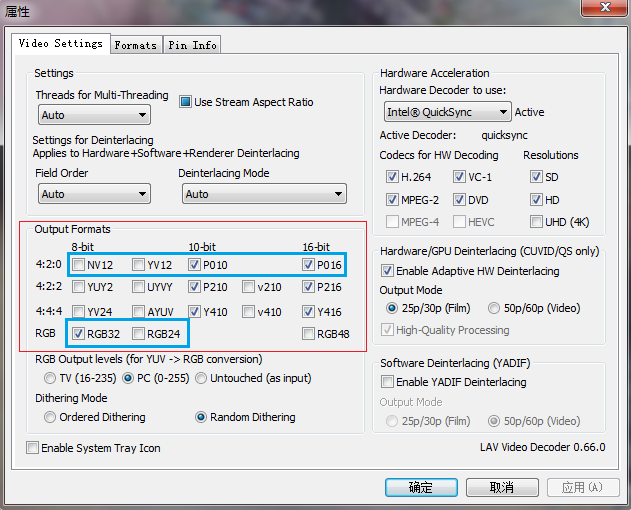The image size is (631, 510).
Task: Enable the RGB48 output format
Action: (x=309, y=333)
